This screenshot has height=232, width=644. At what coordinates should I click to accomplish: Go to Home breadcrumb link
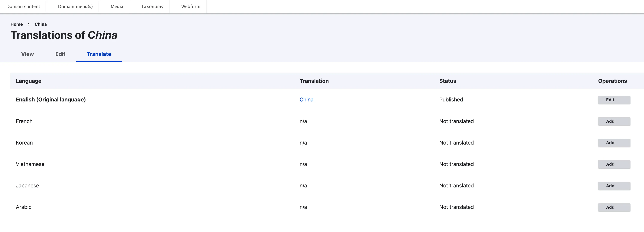point(17,24)
